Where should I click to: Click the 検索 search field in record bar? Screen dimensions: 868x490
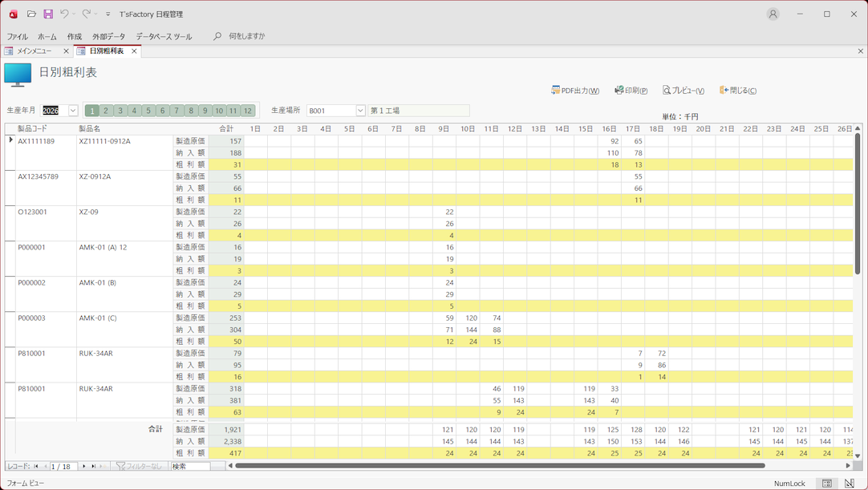click(x=190, y=466)
